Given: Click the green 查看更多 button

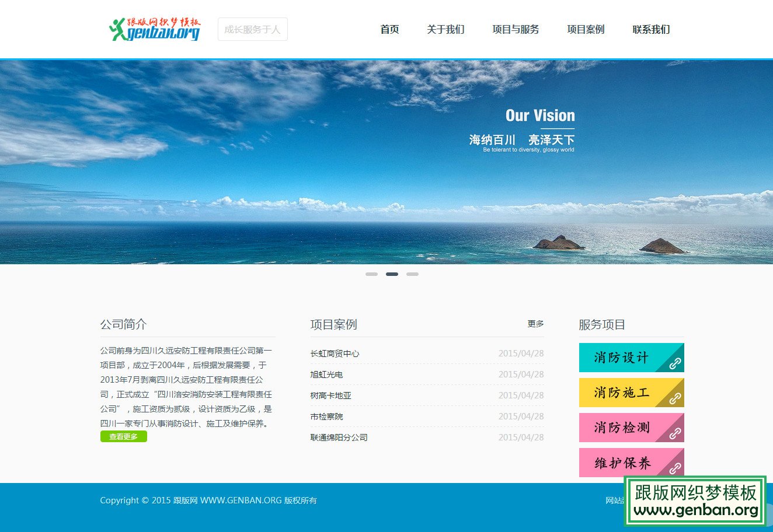Looking at the screenshot, I should 123,436.
